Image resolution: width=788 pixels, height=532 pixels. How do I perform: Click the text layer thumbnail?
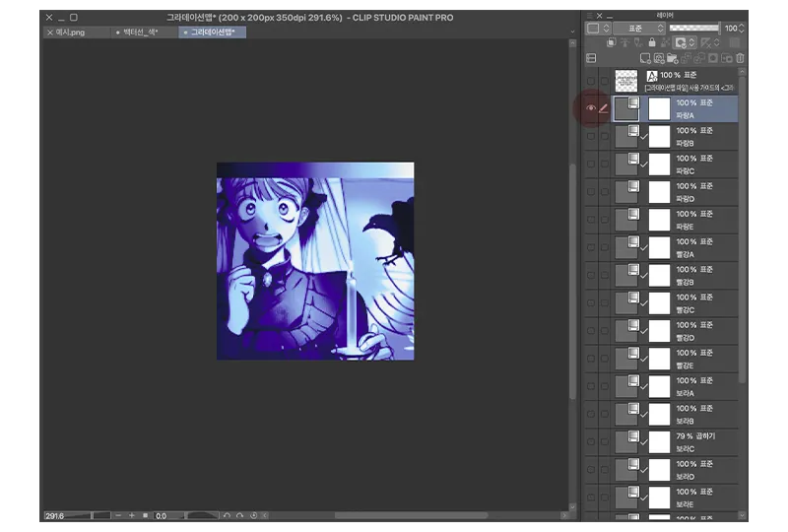point(626,81)
